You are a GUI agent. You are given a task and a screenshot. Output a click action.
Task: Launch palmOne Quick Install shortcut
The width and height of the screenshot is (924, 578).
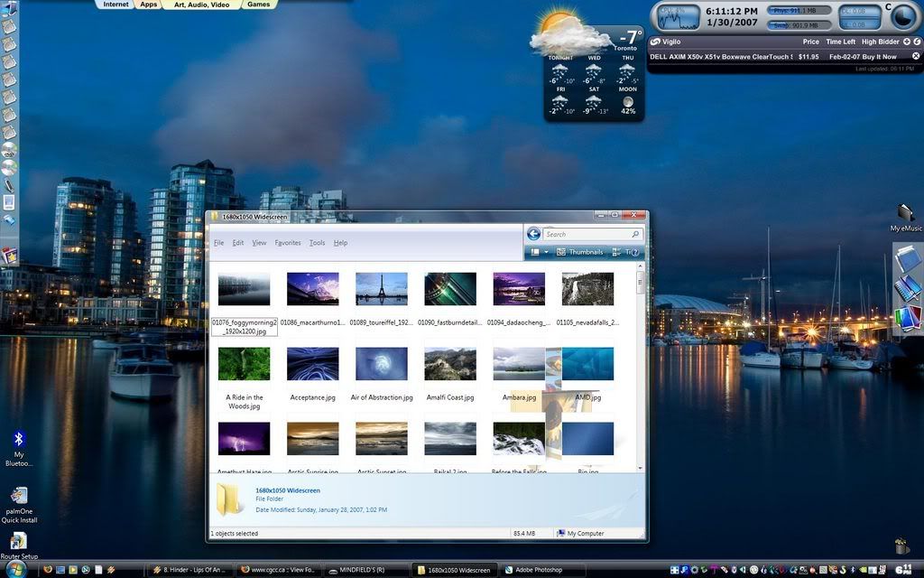[18, 496]
